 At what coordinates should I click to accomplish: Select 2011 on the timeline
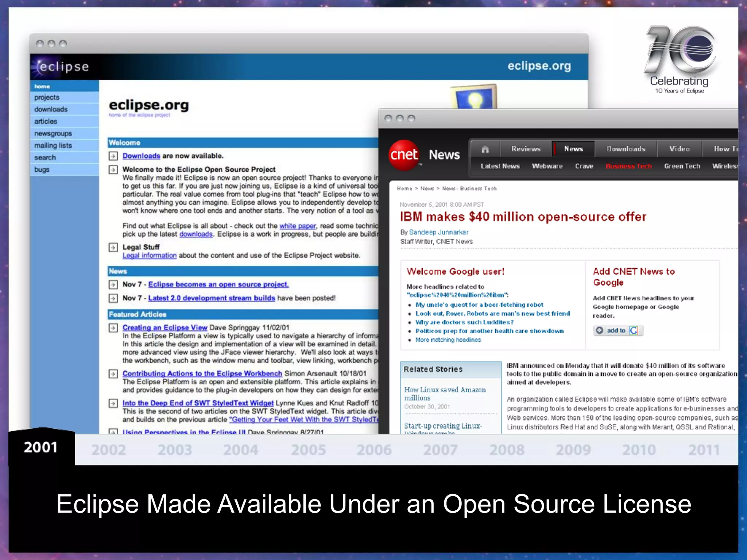704,450
